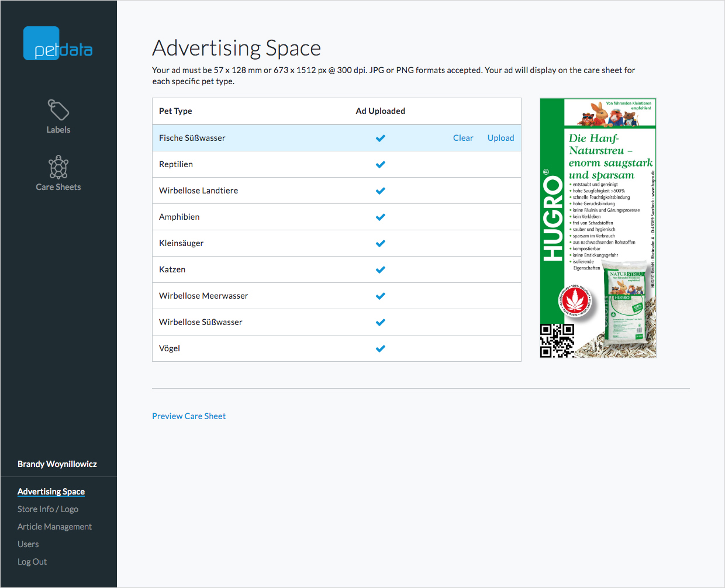Screen dimensions: 725x588
Task: Select the Wirbellose Meerwasser row
Action: (x=203, y=296)
